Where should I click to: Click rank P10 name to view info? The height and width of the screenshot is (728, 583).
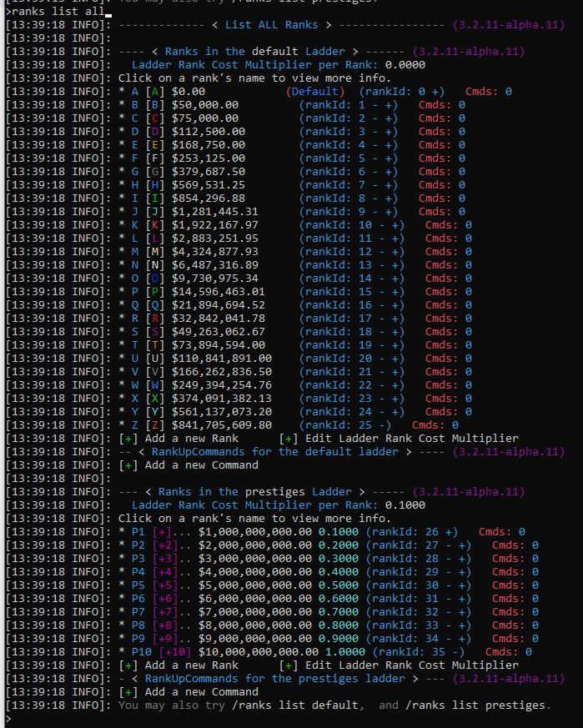click(x=142, y=652)
